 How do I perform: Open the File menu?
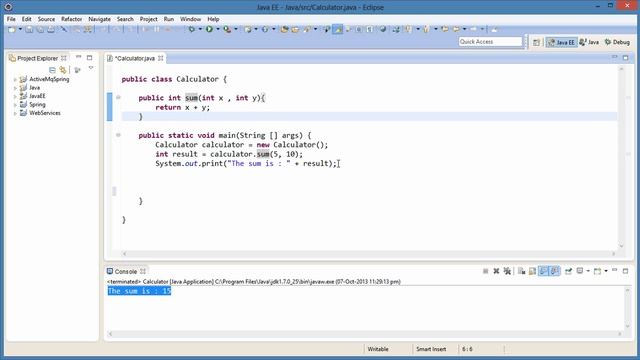pyautogui.click(x=11, y=19)
